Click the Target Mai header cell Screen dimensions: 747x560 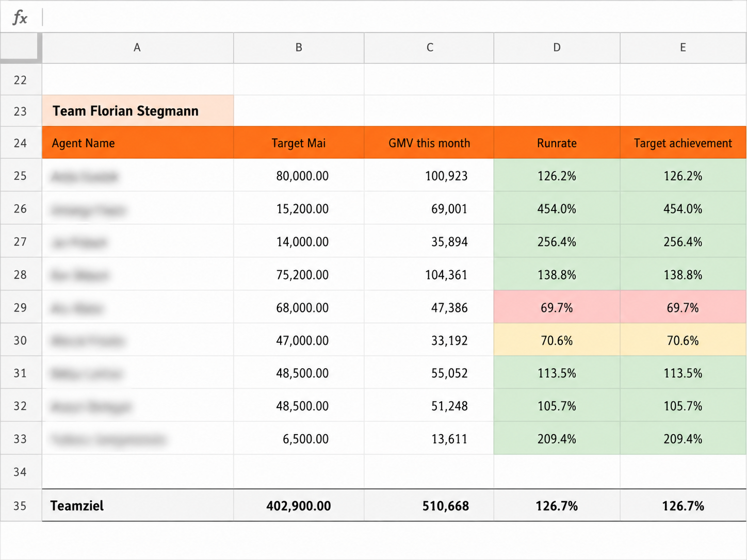point(299,143)
